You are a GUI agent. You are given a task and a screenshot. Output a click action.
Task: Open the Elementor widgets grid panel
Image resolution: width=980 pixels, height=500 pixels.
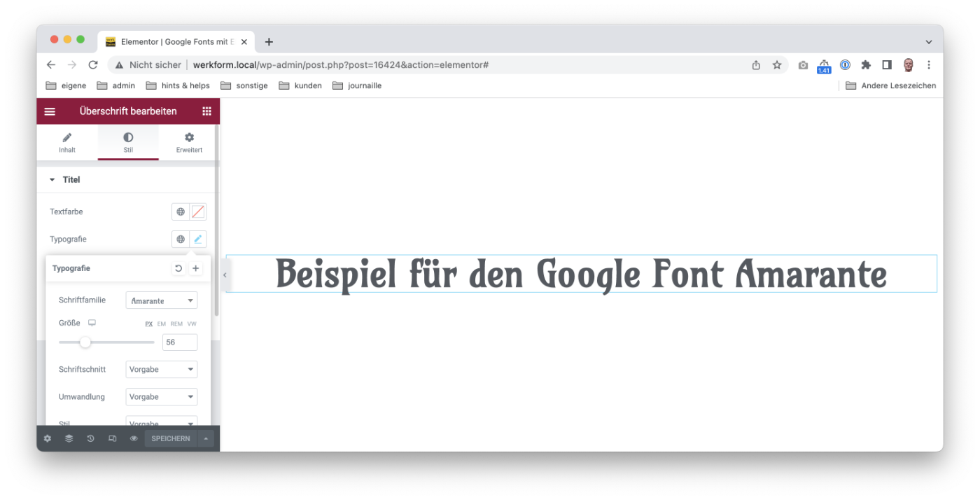click(206, 111)
